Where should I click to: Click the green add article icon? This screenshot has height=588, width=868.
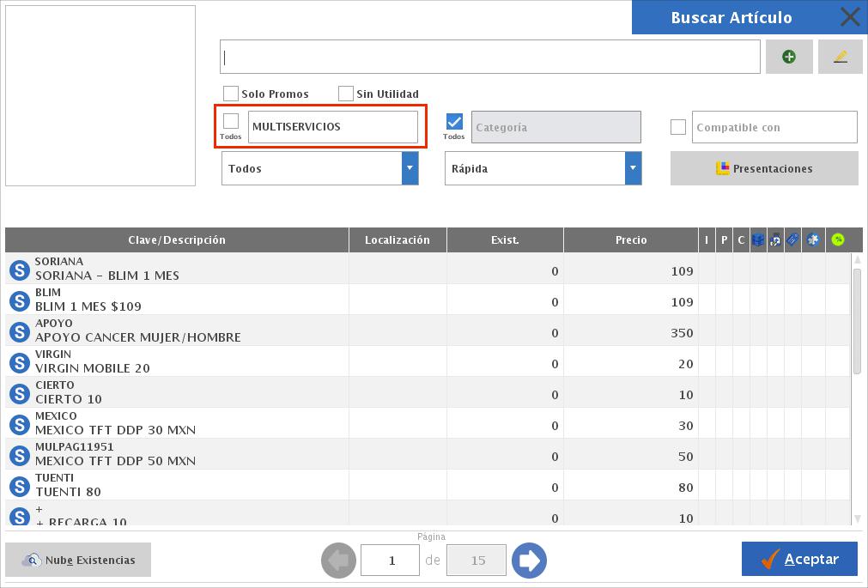(788, 57)
